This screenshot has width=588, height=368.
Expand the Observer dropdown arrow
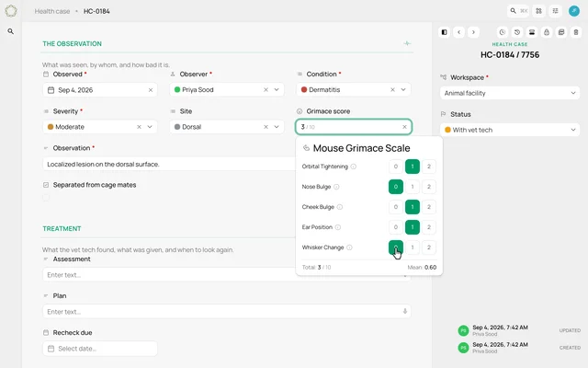(277, 90)
